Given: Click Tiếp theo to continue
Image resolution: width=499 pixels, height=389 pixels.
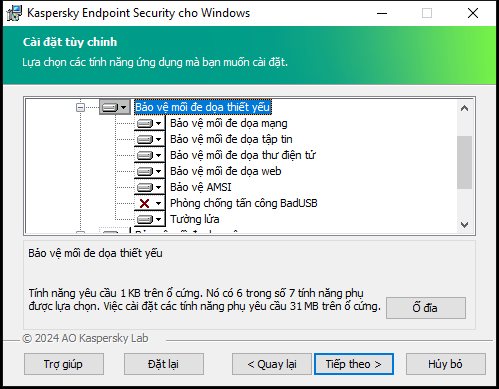Looking at the screenshot, I should click(354, 364).
